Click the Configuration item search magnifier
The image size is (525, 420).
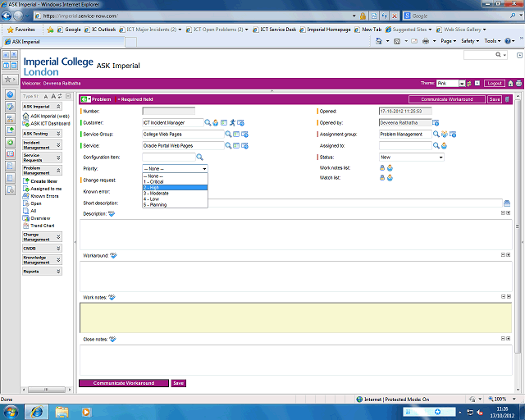pos(199,157)
